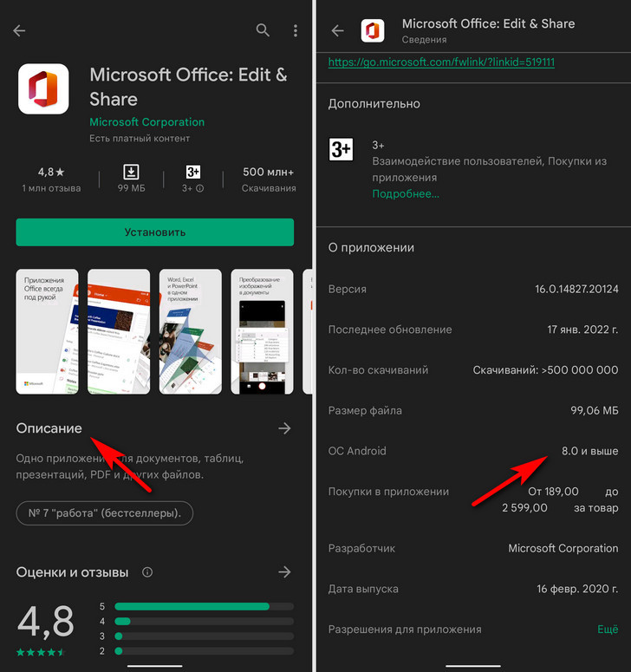Tap the Microsoft Office app icon on listing

point(43,88)
